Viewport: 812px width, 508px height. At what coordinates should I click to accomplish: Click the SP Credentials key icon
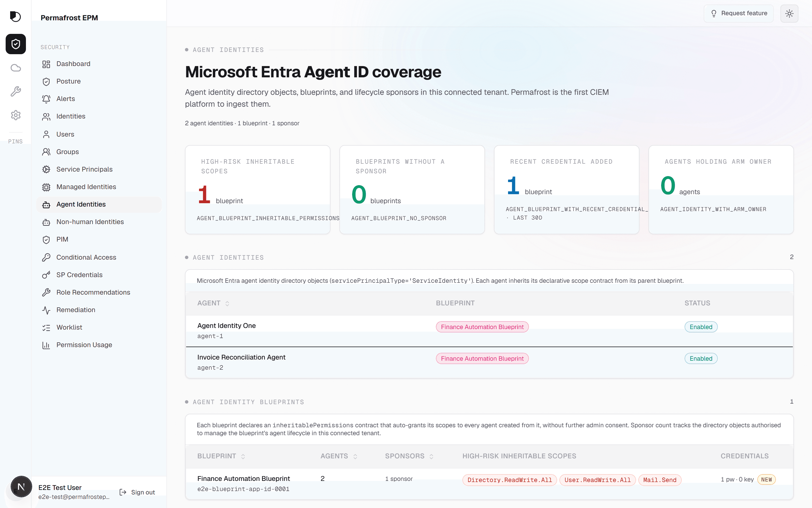click(x=46, y=275)
